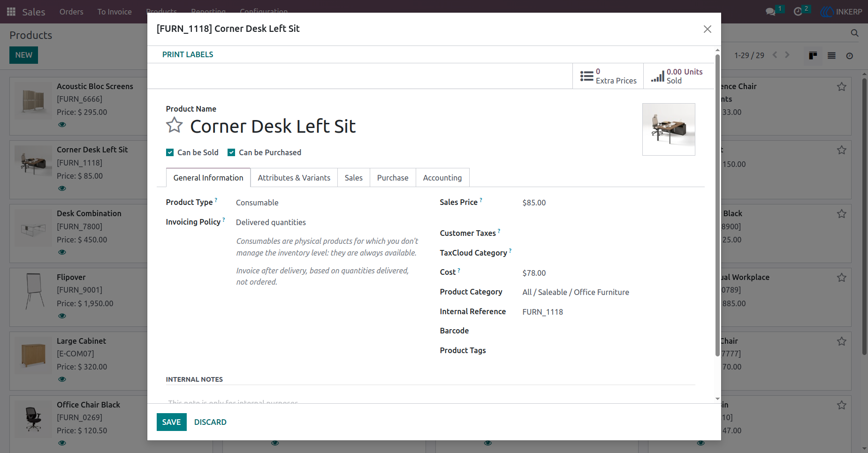The width and height of the screenshot is (868, 453).
Task: Open the conversations chat icon
Action: (770, 12)
